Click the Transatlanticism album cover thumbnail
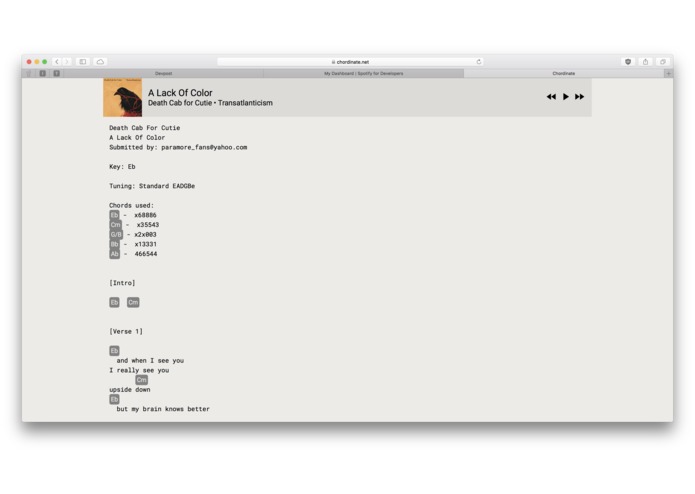 [123, 97]
